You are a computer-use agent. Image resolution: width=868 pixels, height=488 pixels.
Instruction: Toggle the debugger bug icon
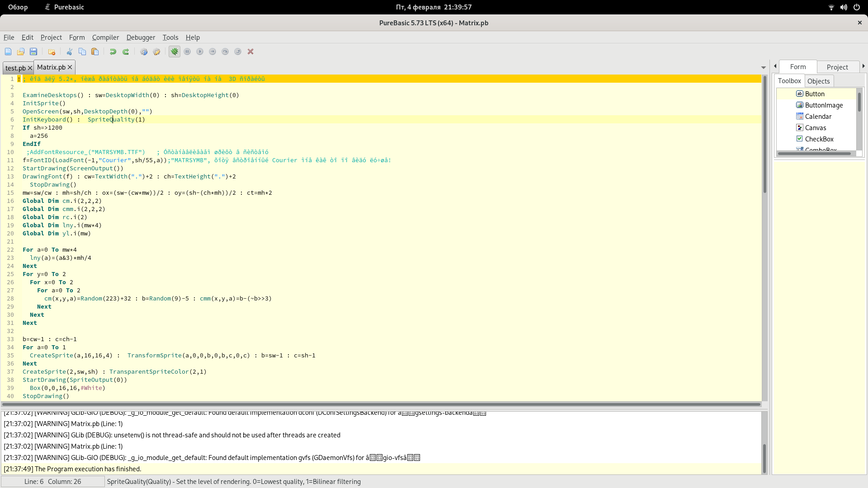pos(175,52)
